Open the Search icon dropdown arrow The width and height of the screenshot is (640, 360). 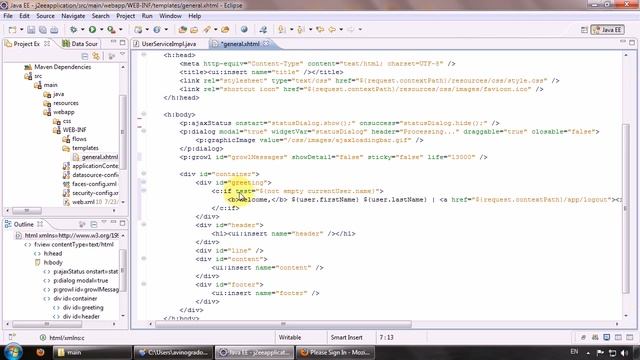(216, 29)
